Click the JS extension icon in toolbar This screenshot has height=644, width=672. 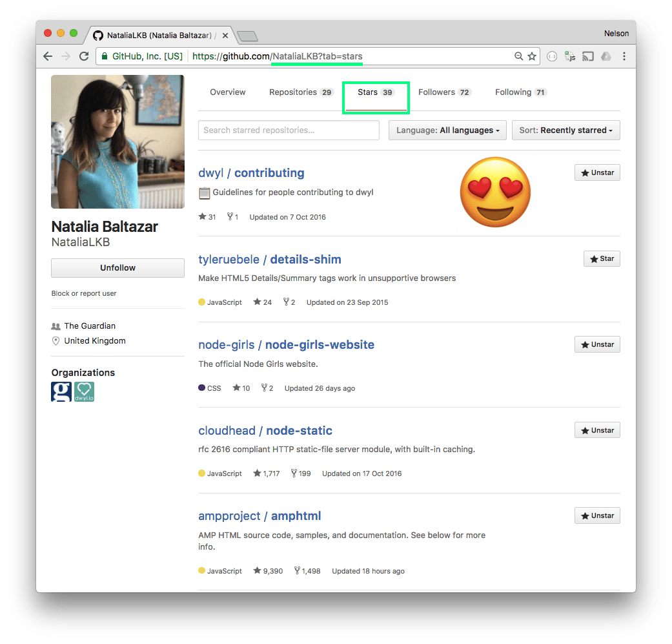(570, 56)
